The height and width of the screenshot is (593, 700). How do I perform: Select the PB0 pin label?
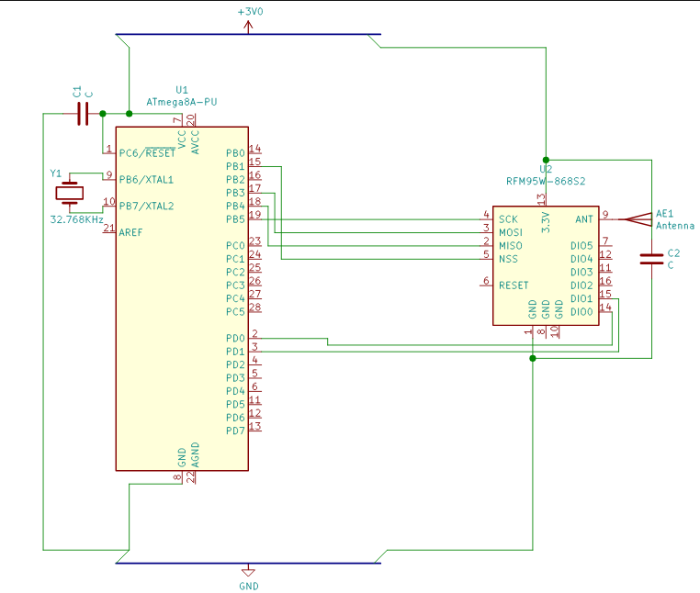point(235,153)
